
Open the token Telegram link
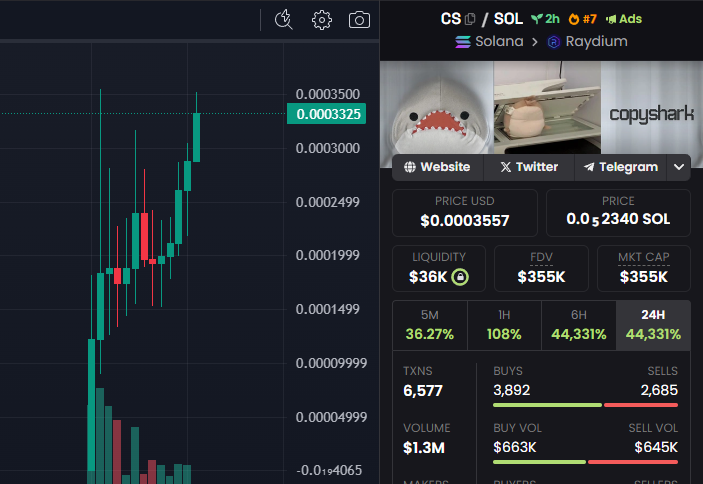(x=621, y=167)
